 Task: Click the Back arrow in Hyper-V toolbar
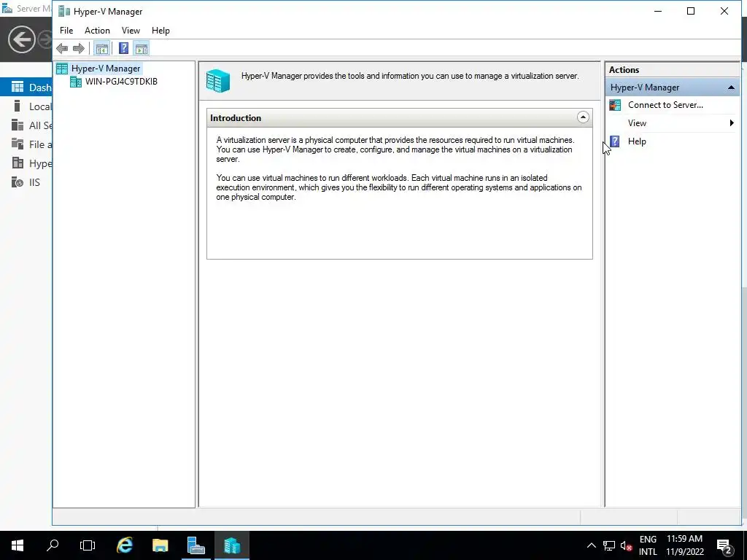(62, 48)
